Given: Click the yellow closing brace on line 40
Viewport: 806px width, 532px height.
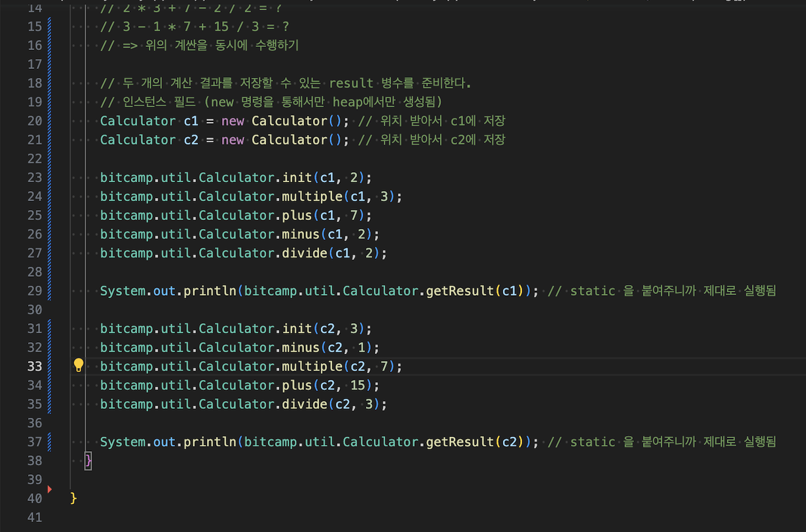Looking at the screenshot, I should [x=73, y=499].
